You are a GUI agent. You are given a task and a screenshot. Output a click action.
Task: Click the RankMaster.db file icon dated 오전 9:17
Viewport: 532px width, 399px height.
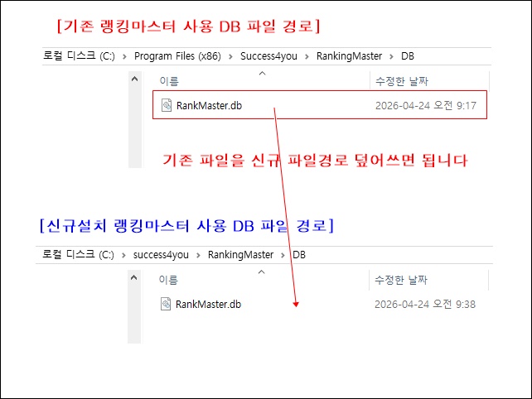[166, 106]
